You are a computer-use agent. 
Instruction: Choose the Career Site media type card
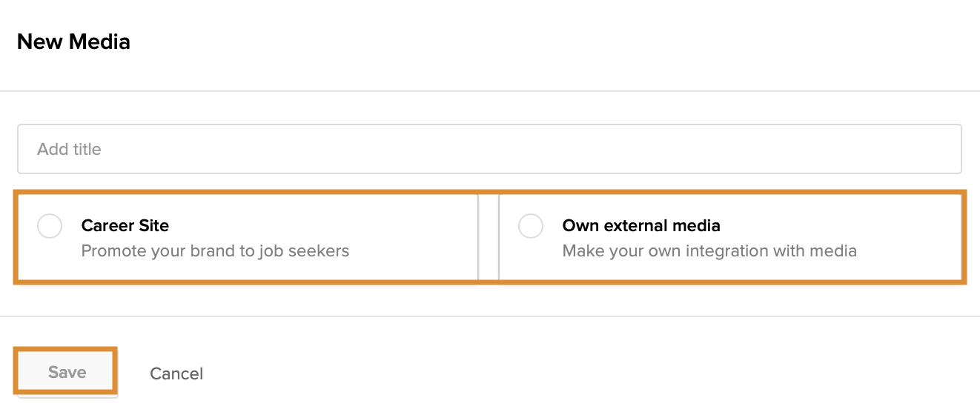click(x=248, y=238)
